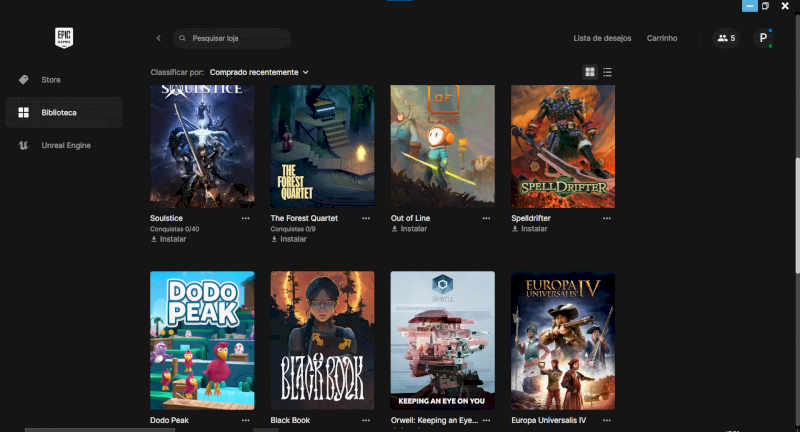Click the Spelldrifter title text
The image size is (800, 432).
(x=531, y=218)
